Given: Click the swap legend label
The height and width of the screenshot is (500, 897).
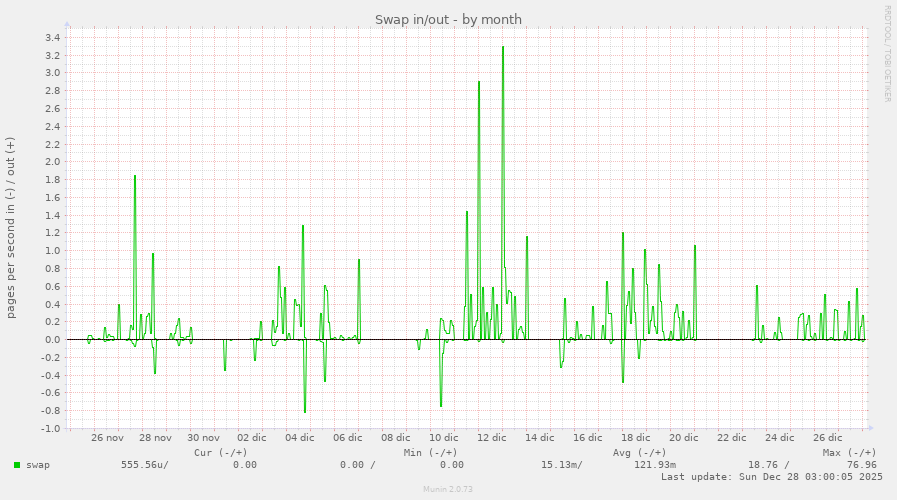Looking at the screenshot, I should 38,464.
